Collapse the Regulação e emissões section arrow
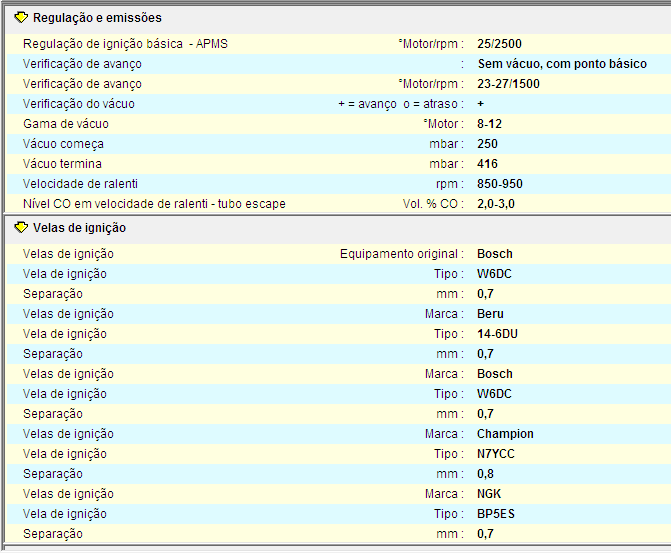 pos(21,18)
